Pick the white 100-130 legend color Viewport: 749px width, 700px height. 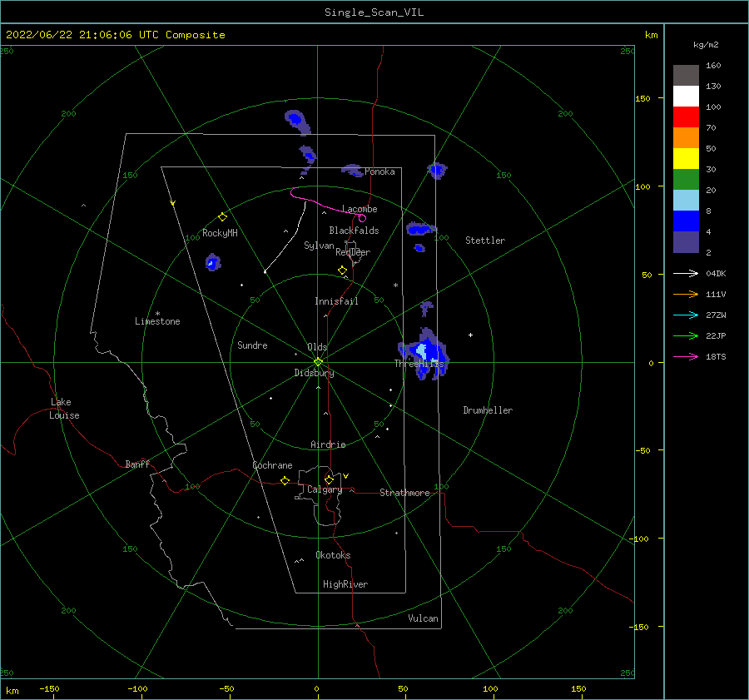tap(686, 97)
